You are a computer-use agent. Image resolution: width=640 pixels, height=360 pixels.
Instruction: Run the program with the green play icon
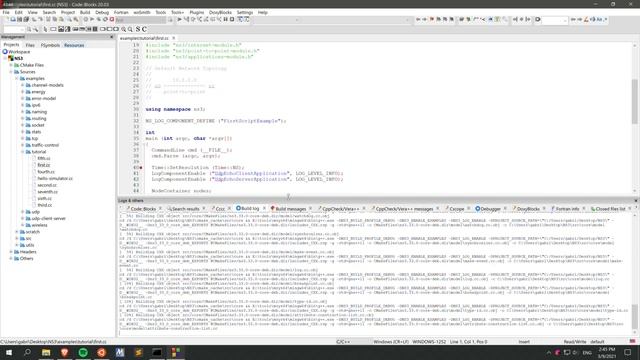coord(92,19)
